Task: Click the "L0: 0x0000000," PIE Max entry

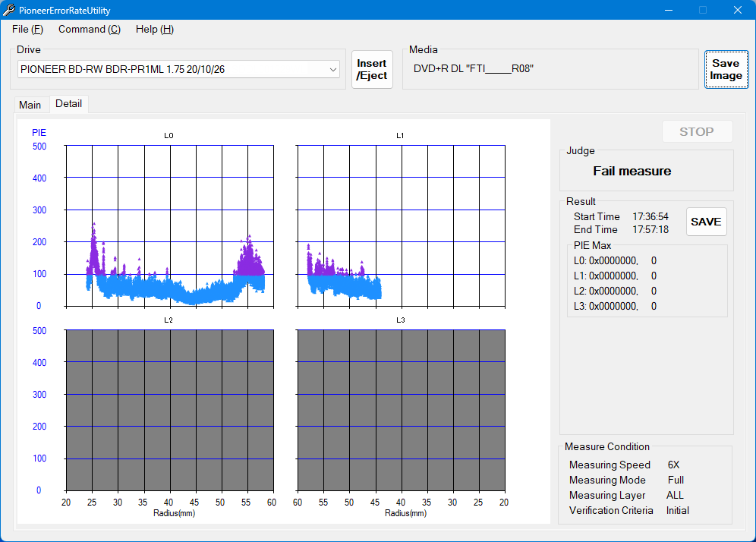Action: (606, 261)
